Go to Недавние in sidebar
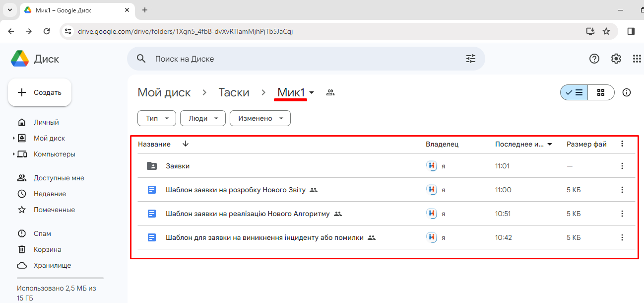 point(50,194)
